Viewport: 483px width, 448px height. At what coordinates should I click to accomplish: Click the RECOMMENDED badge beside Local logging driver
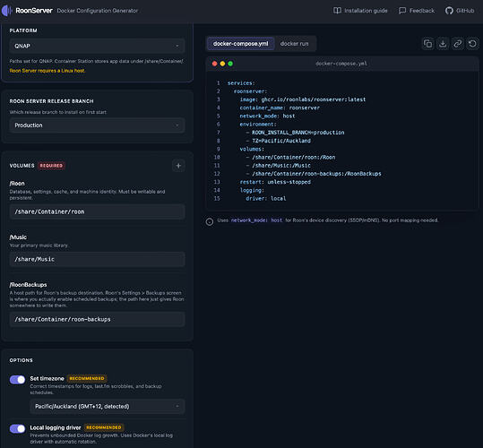[104, 427]
